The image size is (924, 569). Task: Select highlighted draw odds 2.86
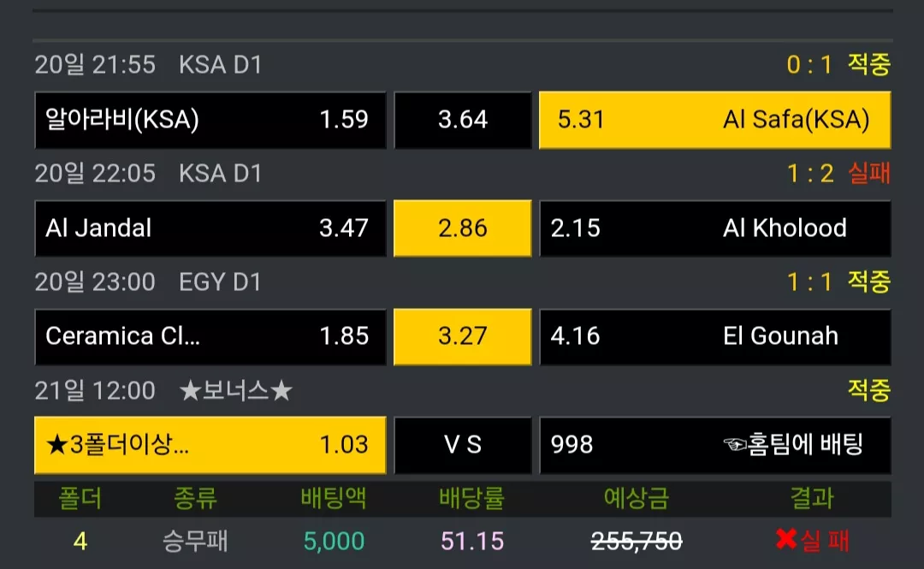click(x=463, y=228)
